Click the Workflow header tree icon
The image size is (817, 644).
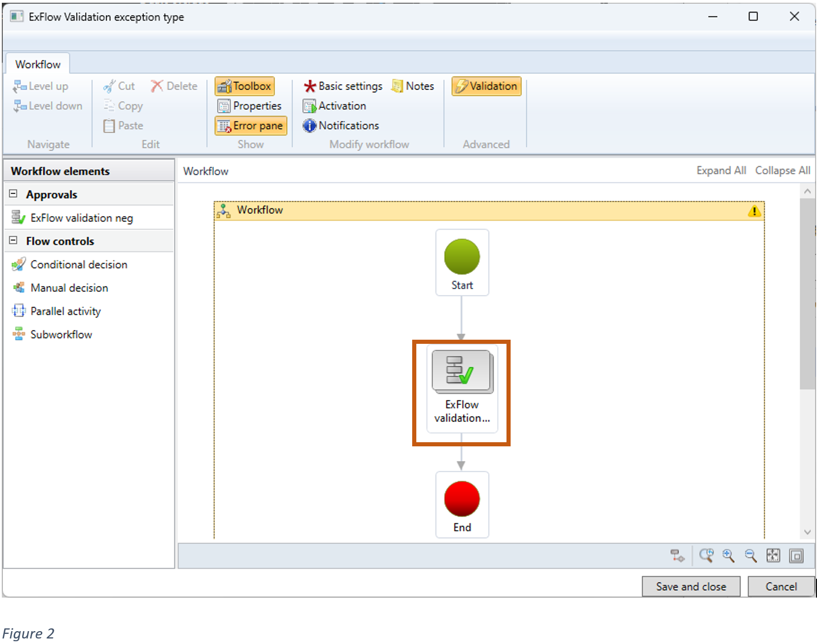click(224, 211)
